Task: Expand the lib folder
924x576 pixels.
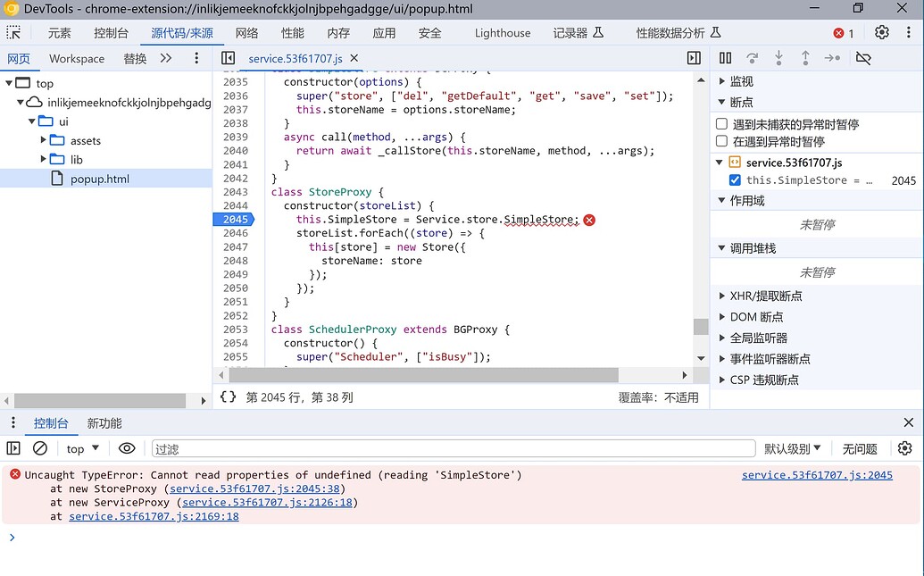Action: 43,159
